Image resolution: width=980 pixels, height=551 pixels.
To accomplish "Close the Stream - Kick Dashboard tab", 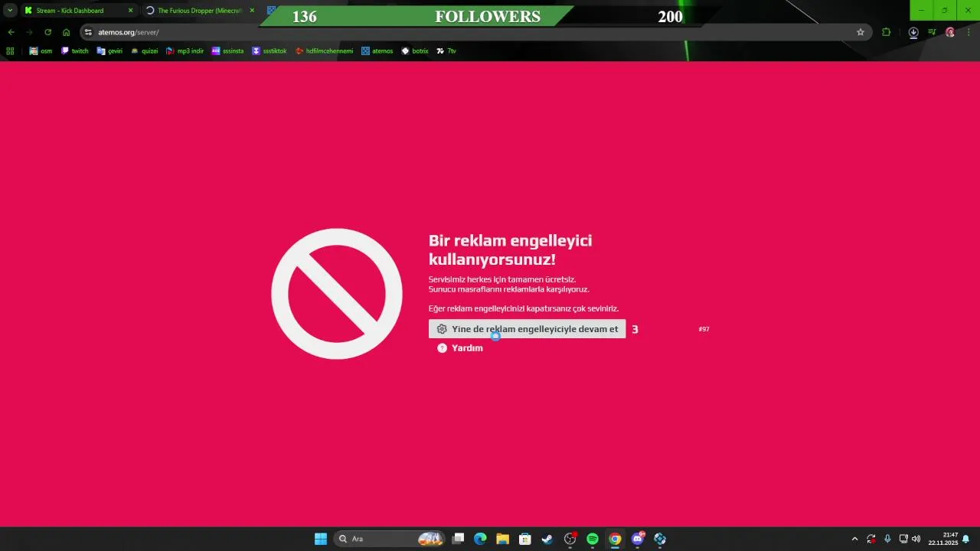I will tap(130, 11).
